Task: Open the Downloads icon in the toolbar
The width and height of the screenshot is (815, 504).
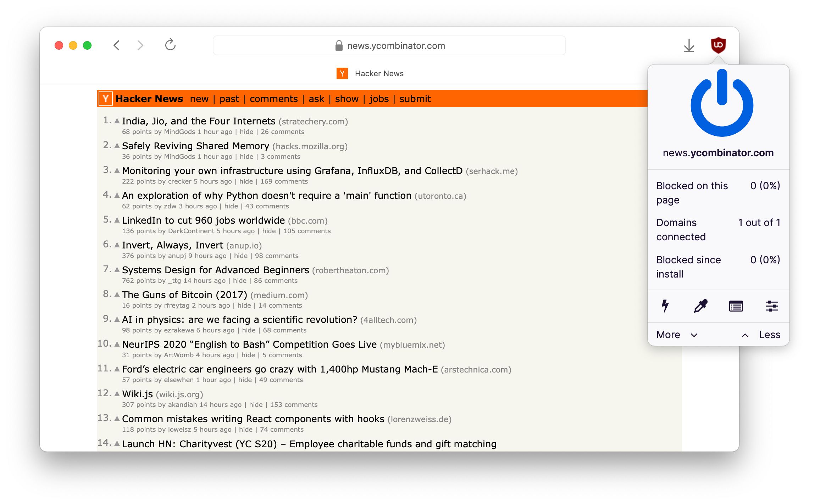Action: pyautogui.click(x=688, y=45)
